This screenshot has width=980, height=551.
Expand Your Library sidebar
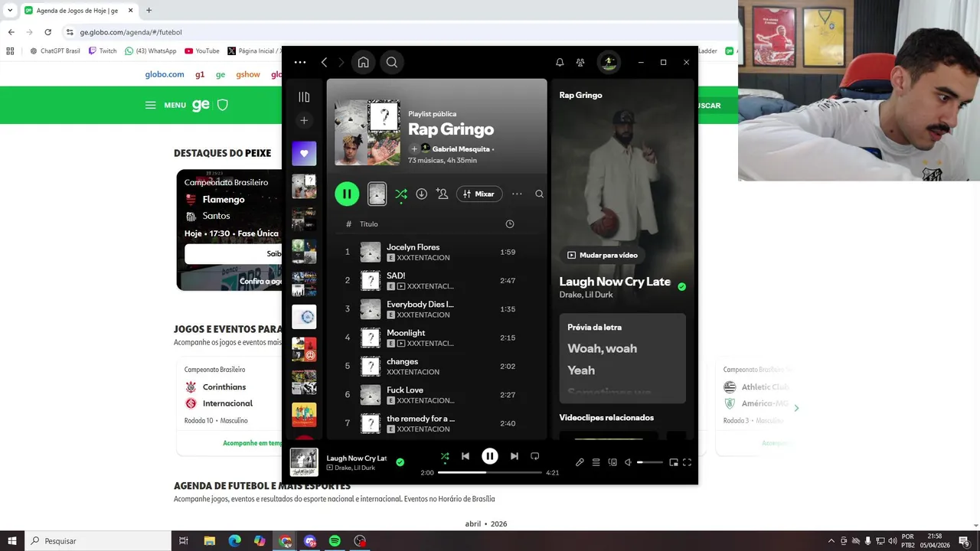click(304, 97)
